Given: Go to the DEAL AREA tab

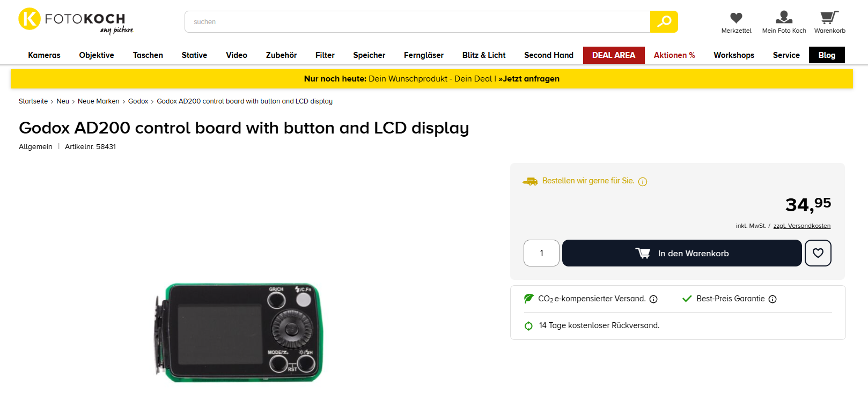Looking at the screenshot, I should click(614, 55).
